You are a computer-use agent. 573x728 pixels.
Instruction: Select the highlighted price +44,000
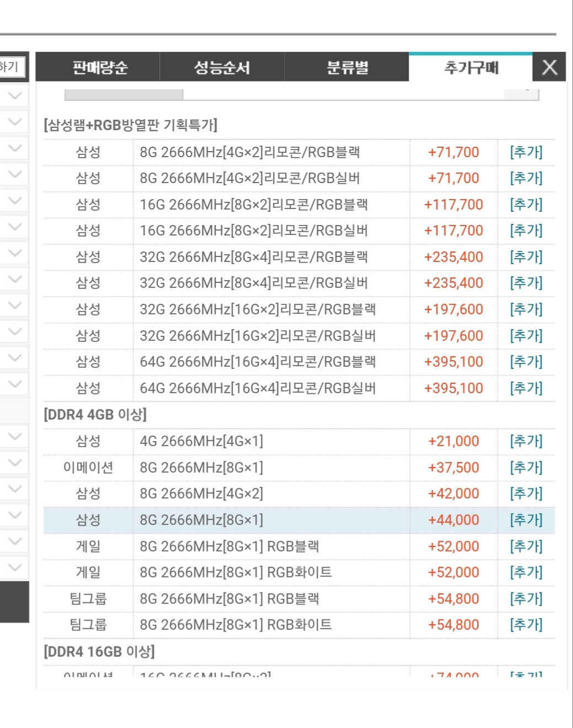tap(453, 520)
